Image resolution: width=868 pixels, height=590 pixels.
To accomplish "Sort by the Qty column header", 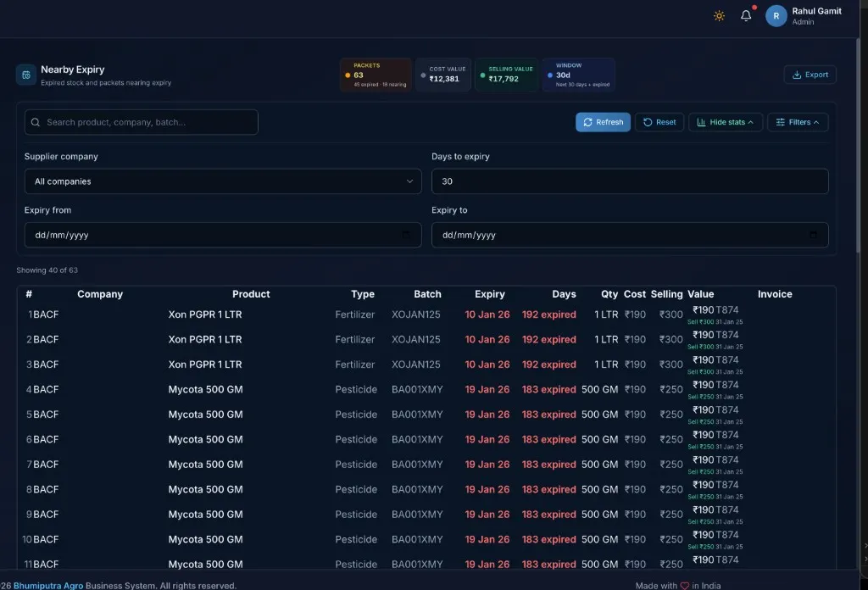I will pos(609,294).
